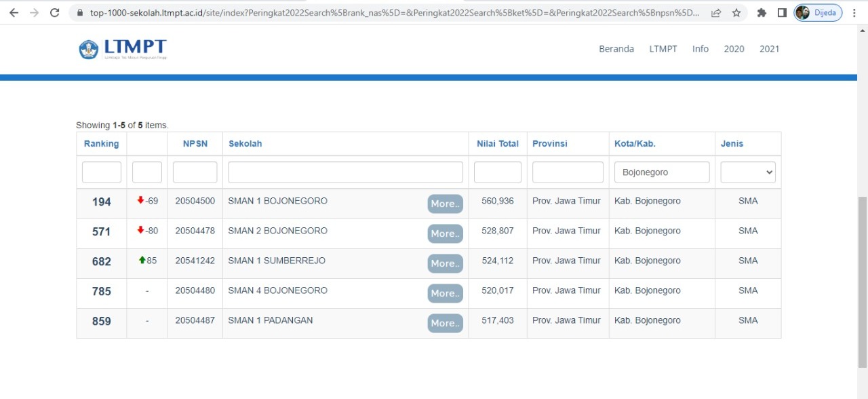Focus the Sekolah filter text box
The width and height of the screenshot is (868, 399).
click(345, 172)
